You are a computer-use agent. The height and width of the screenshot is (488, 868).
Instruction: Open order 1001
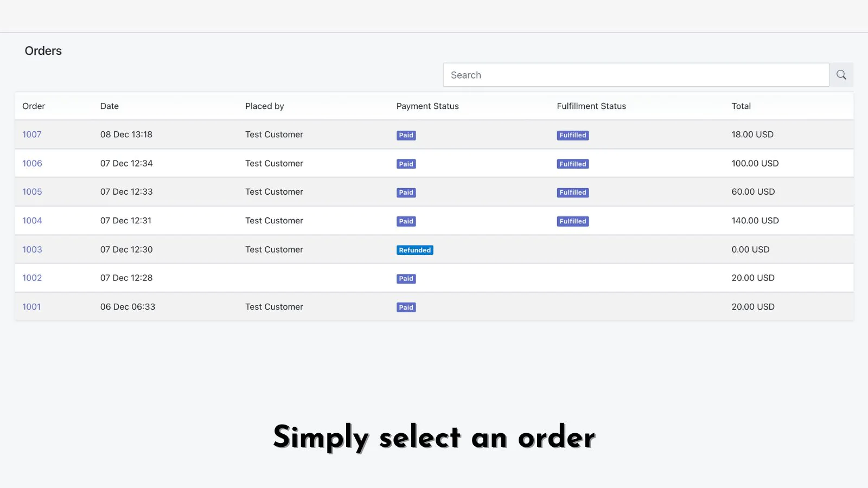click(x=31, y=307)
